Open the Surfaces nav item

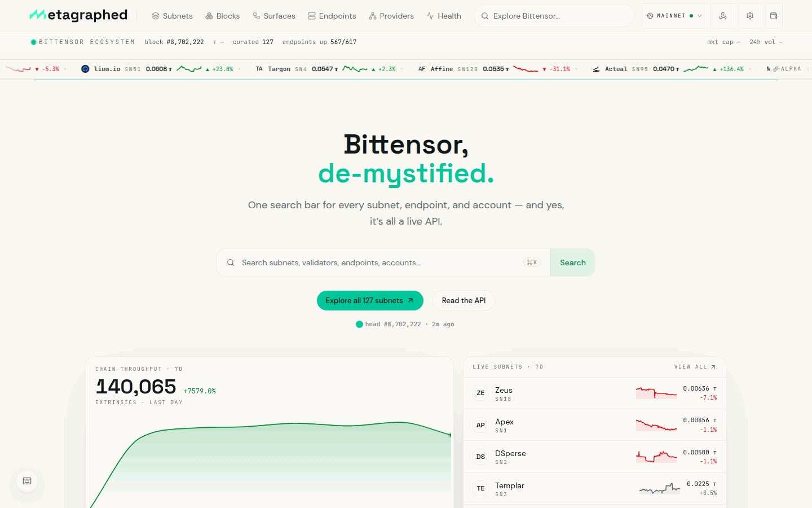point(274,16)
